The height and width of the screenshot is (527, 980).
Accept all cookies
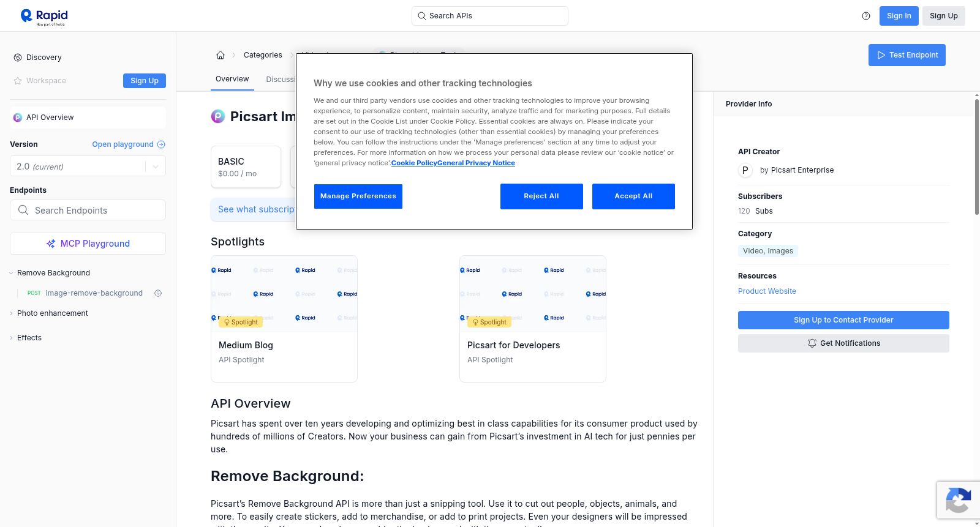[633, 196]
